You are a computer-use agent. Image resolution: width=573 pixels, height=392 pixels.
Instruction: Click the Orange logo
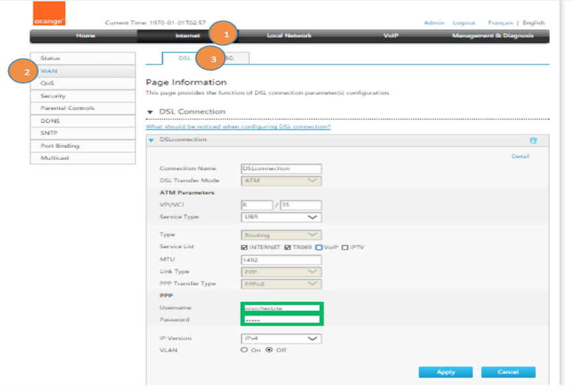(49, 14)
